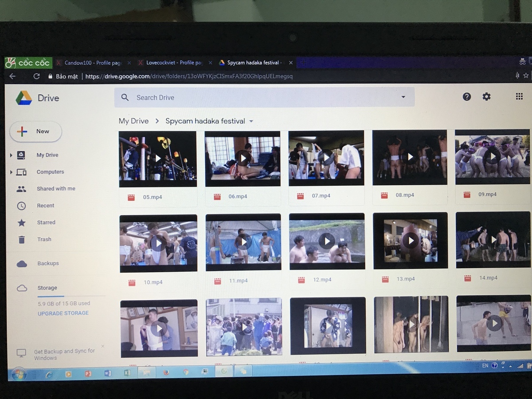The width and height of the screenshot is (532, 399).
Task: Select Shared with me in sidebar
Action: click(56, 189)
